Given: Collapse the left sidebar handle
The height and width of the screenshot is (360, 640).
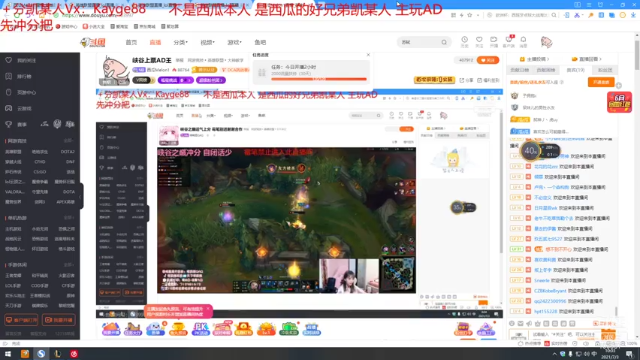Looking at the screenshot, I should click(81, 196).
